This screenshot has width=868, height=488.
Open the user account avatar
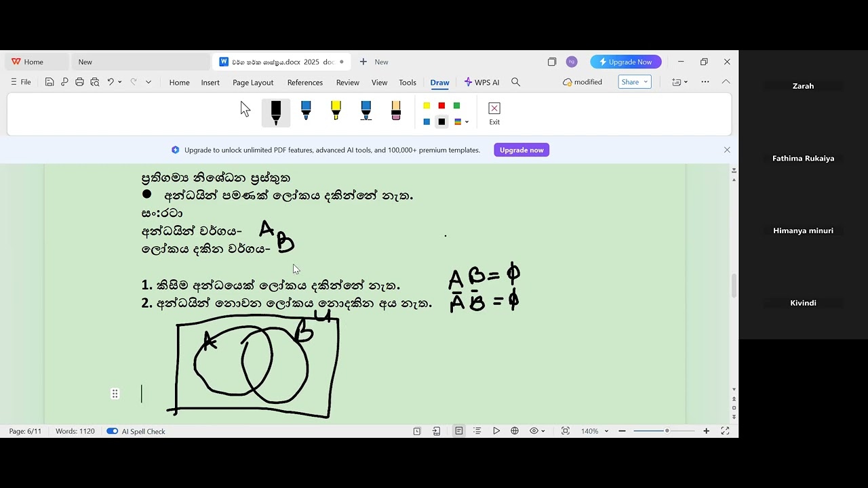click(572, 62)
